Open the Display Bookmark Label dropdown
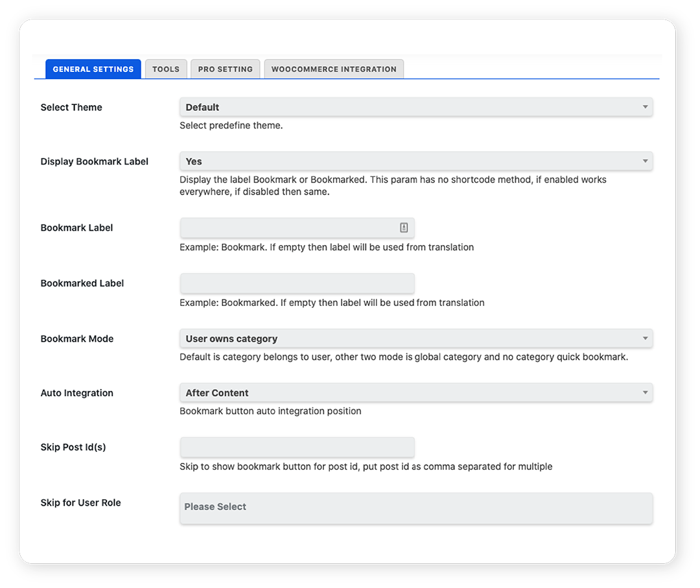Screen dimensions: 700x588 (416, 161)
